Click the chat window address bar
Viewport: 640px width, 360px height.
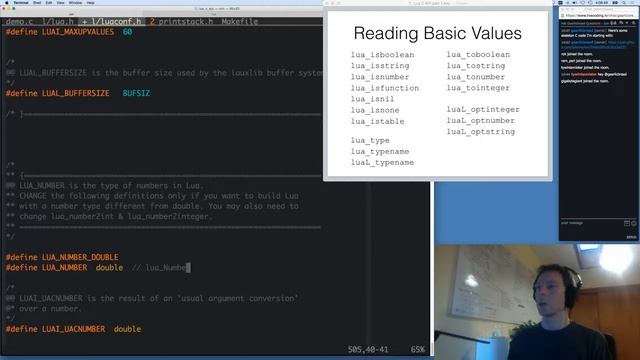(x=598, y=16)
